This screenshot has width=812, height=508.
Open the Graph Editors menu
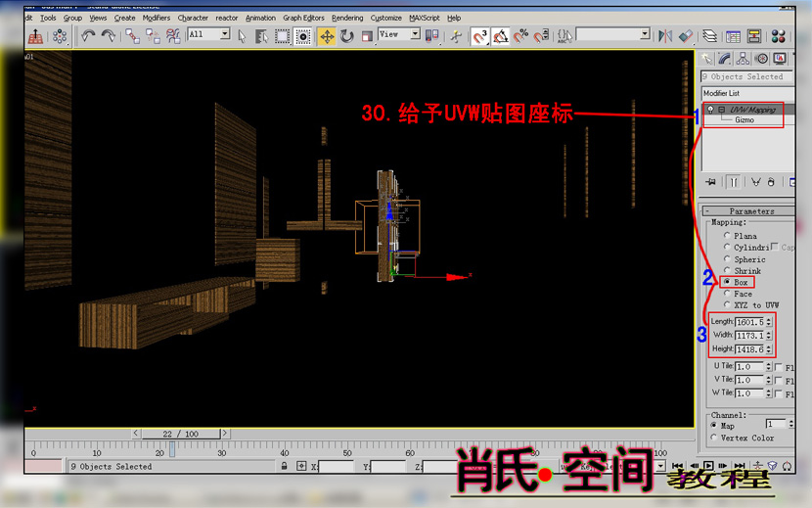(x=303, y=18)
